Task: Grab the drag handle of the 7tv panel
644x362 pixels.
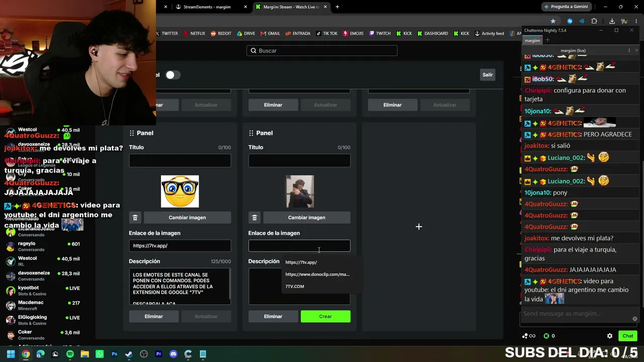Action: (x=132, y=133)
